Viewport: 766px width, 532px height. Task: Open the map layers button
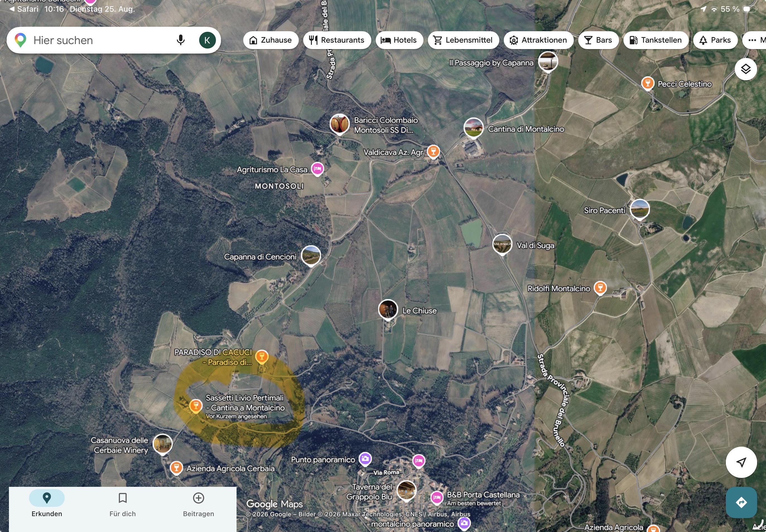(x=746, y=69)
